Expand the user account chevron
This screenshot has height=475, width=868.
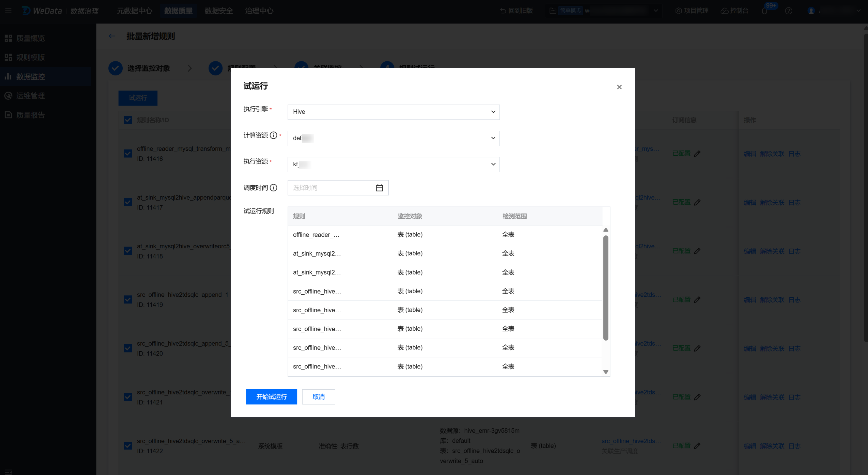tap(859, 11)
